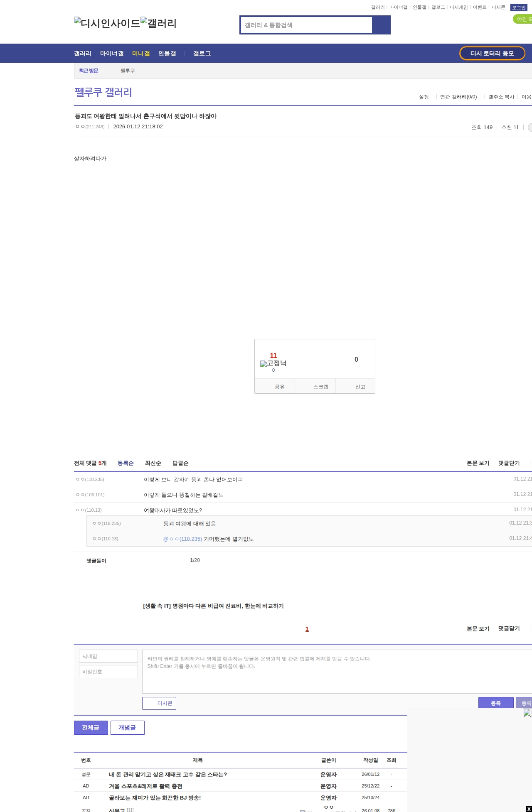
Task: Toggle the 야간 모드 night mode button
Action: [523, 19]
